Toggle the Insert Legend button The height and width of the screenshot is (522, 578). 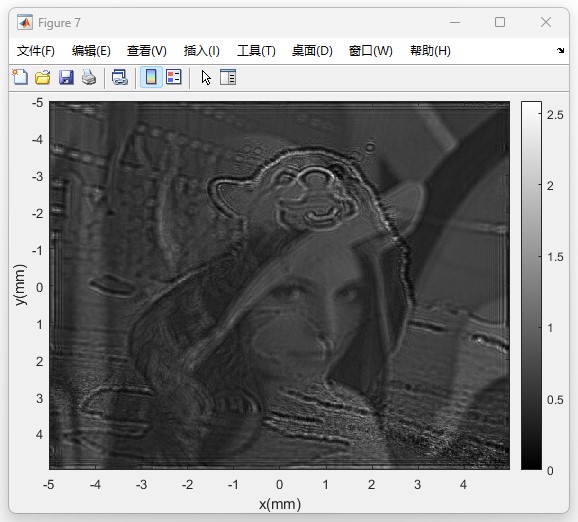(x=174, y=77)
